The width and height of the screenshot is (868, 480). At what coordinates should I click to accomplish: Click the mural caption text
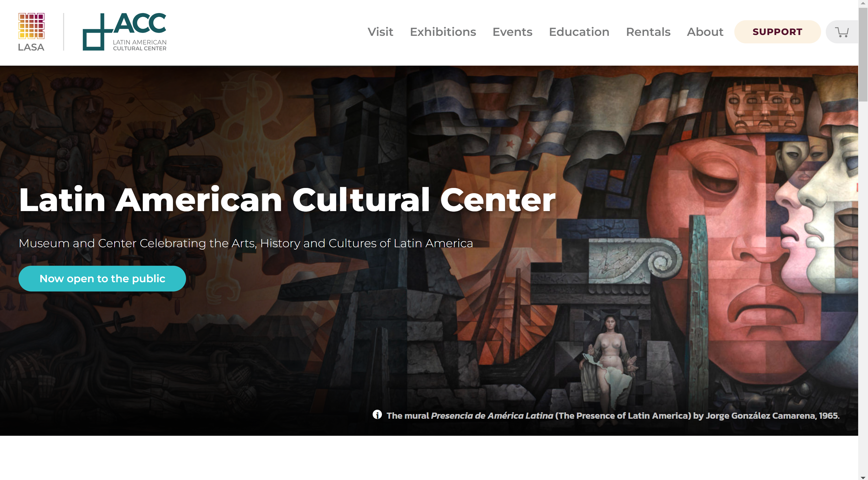click(613, 415)
